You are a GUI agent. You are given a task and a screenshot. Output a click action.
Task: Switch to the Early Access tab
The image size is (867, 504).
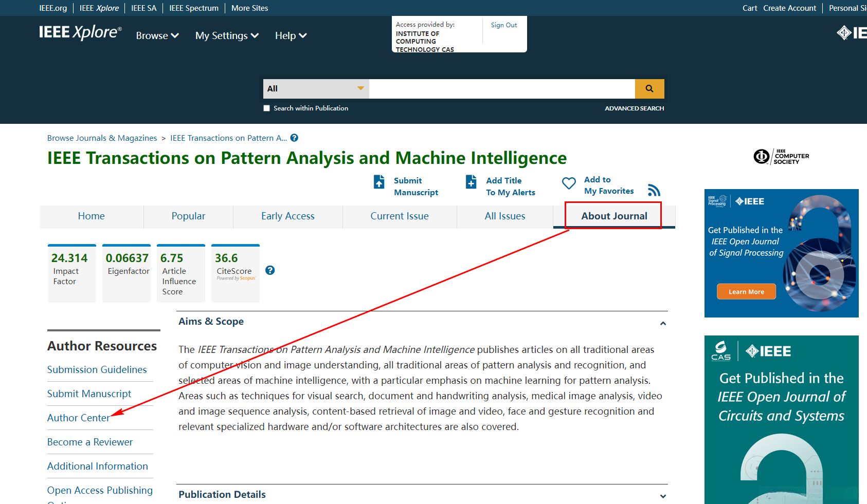[x=287, y=216]
